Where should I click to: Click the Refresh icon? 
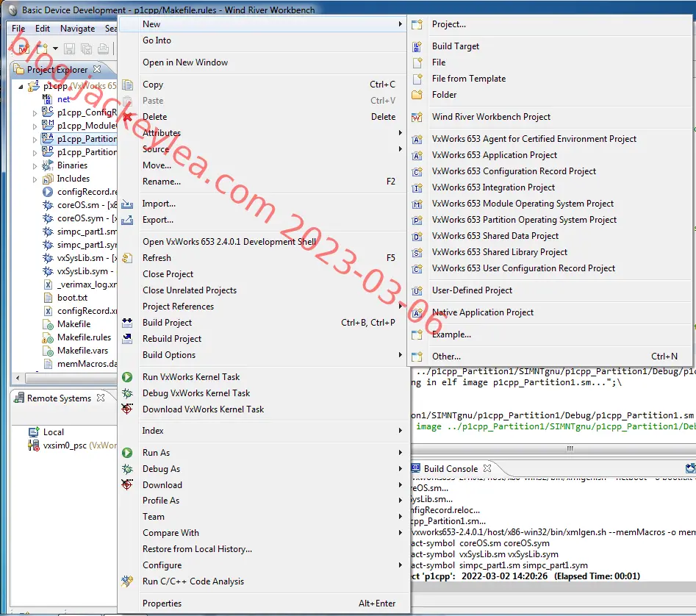127,258
